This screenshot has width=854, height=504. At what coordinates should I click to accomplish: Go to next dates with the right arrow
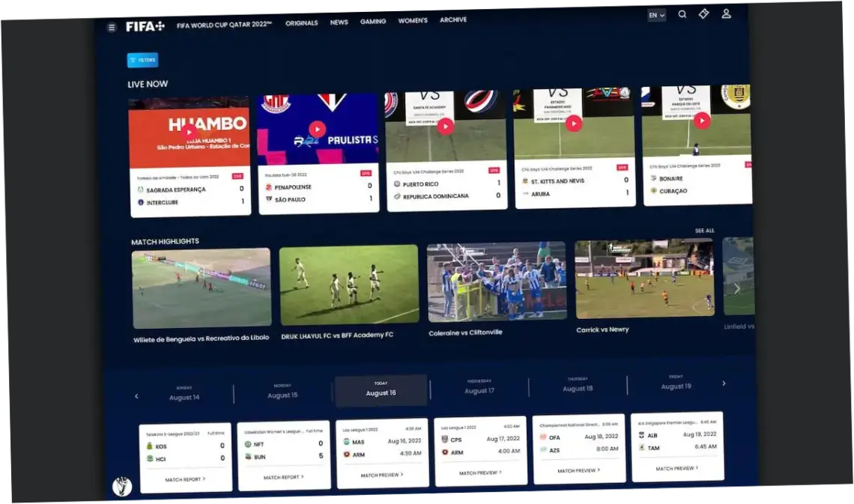tap(724, 383)
